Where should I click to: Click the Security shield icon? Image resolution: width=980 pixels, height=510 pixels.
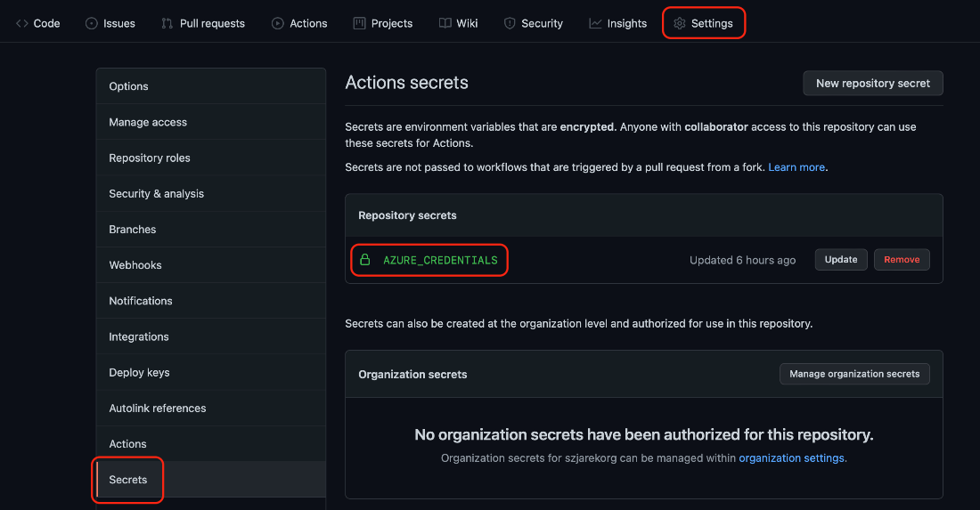510,24
